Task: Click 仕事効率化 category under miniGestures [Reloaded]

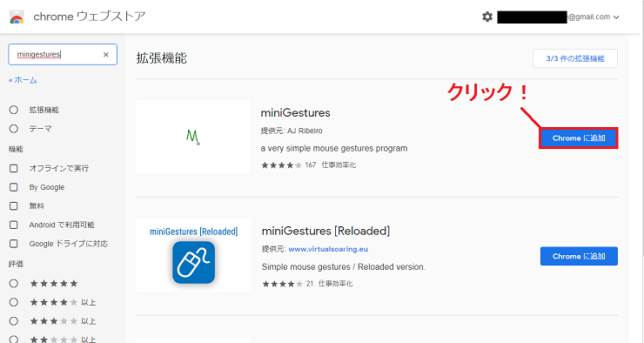Action: tap(336, 284)
